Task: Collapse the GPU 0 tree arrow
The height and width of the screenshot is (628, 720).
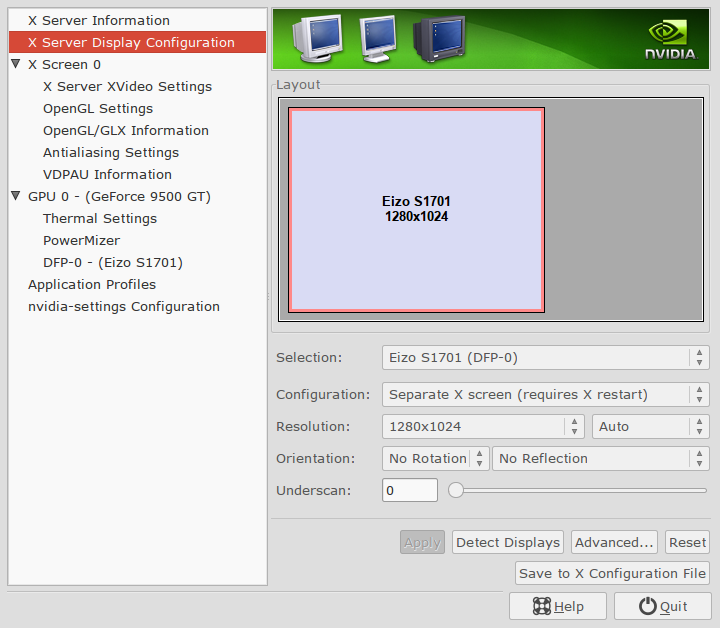Action: point(16,196)
